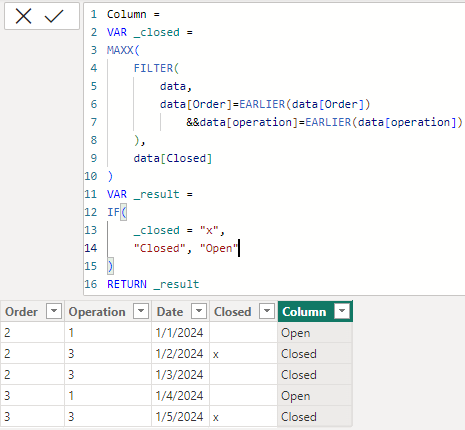Click 'VAR _closed =' on line 2
Image resolution: width=465 pixels, height=430 pixels.
tap(150, 33)
